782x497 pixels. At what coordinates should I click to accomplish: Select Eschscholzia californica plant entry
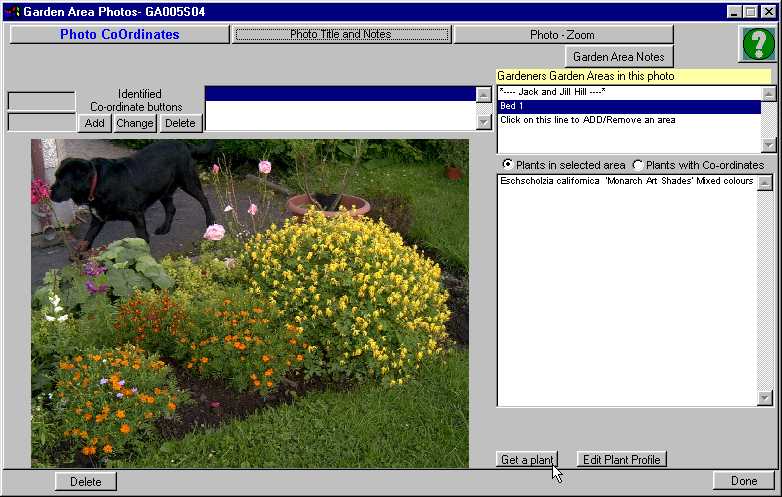coord(627,180)
